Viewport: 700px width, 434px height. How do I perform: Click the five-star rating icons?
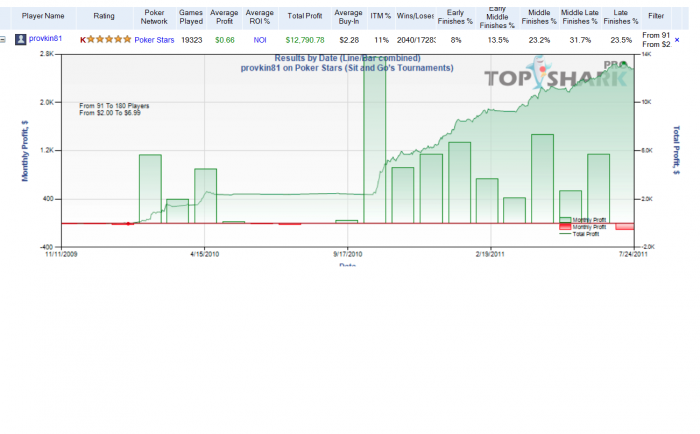[109, 39]
